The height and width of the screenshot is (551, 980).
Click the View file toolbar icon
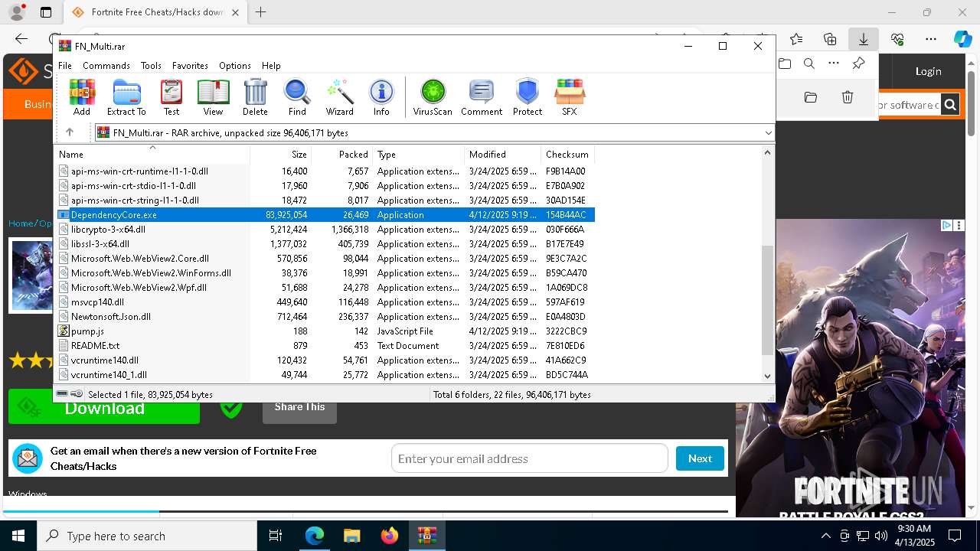(213, 97)
